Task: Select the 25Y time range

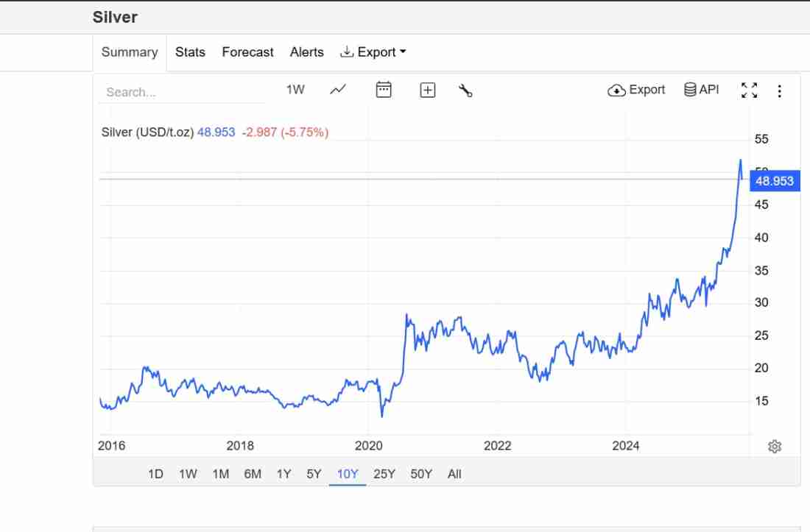Action: tap(384, 474)
